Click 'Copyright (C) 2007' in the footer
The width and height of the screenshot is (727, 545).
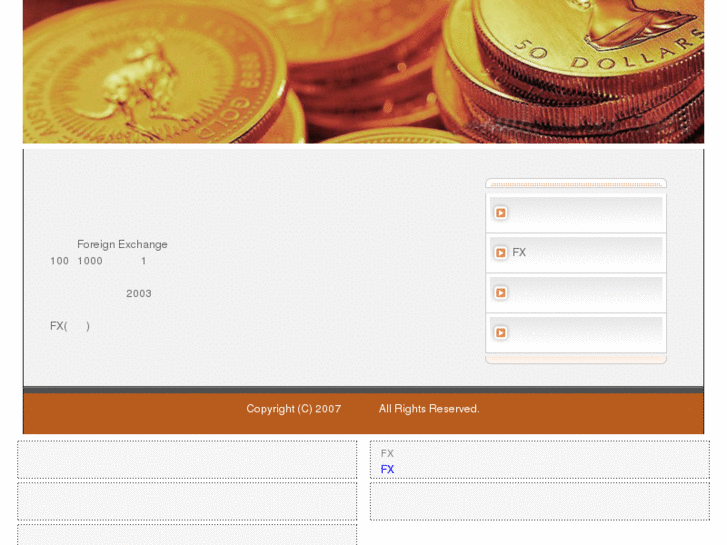point(294,409)
